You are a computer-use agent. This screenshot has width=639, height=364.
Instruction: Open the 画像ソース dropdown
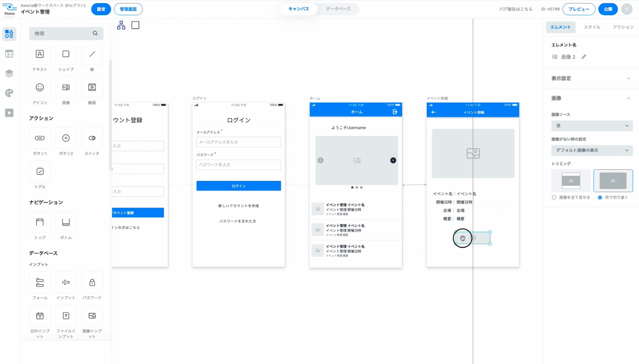(591, 126)
